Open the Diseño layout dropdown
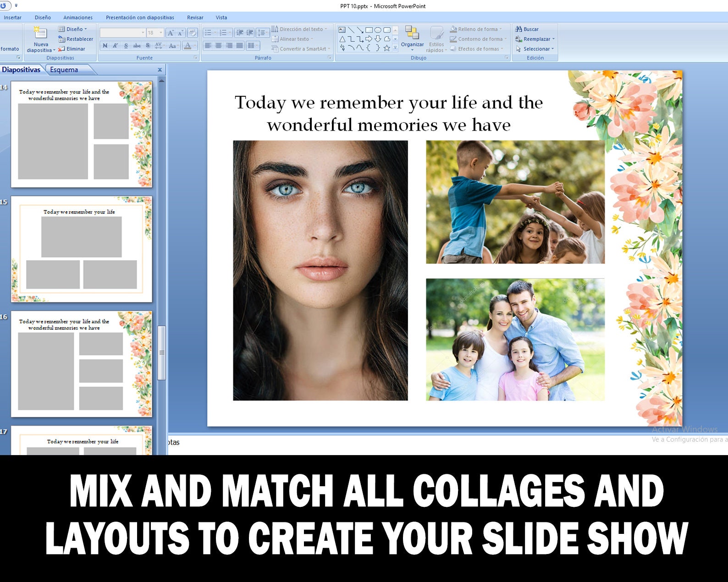Screen dimensions: 728x582 [73, 29]
